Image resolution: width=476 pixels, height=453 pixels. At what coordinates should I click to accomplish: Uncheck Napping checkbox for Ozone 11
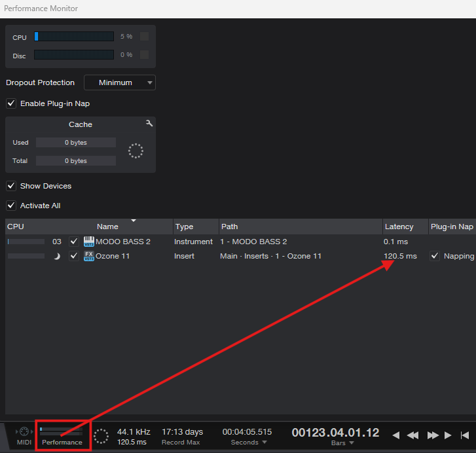pyautogui.click(x=435, y=256)
